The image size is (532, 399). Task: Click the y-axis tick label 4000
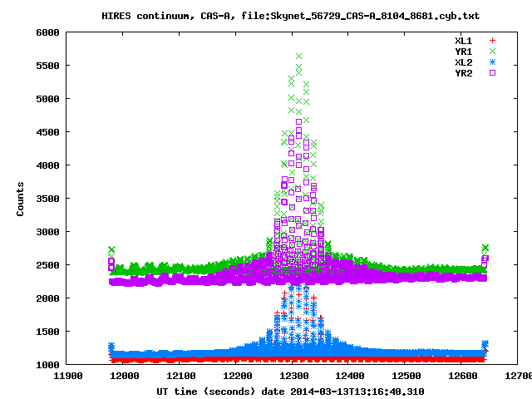click(47, 165)
